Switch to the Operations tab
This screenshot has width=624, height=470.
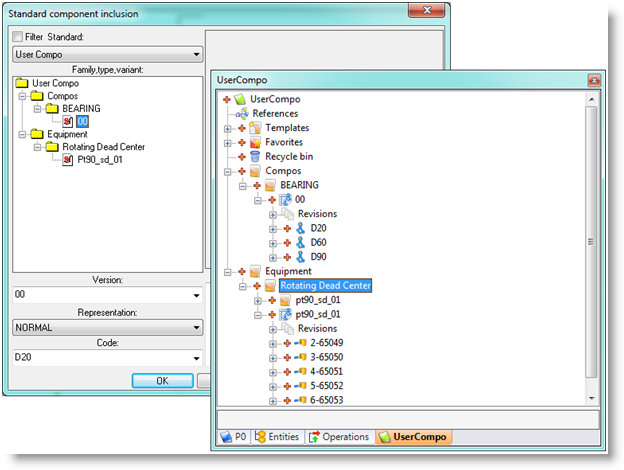pos(340,437)
